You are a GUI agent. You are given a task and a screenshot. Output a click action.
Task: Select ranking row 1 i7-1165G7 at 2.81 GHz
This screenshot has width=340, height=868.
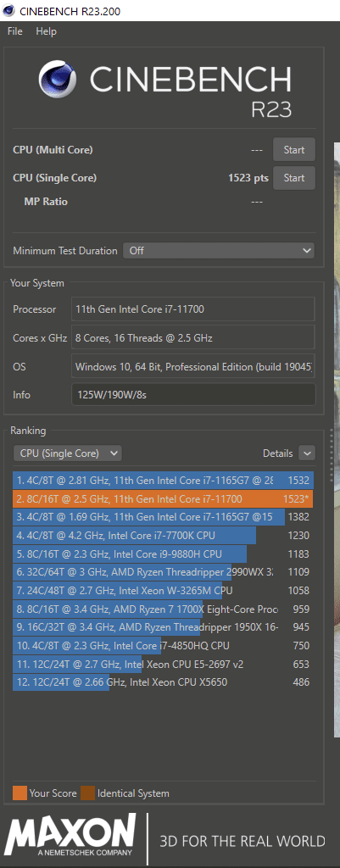163,481
